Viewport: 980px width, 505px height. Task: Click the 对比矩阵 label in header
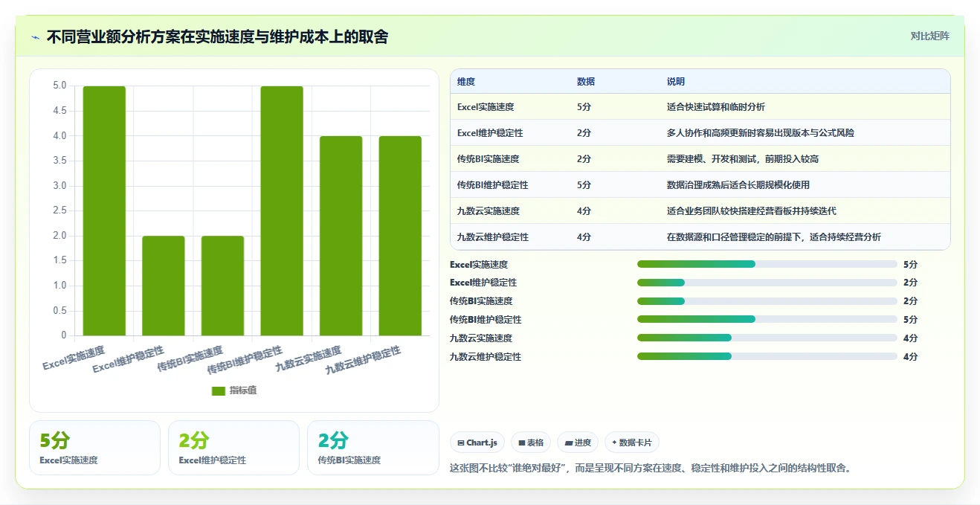click(x=929, y=36)
